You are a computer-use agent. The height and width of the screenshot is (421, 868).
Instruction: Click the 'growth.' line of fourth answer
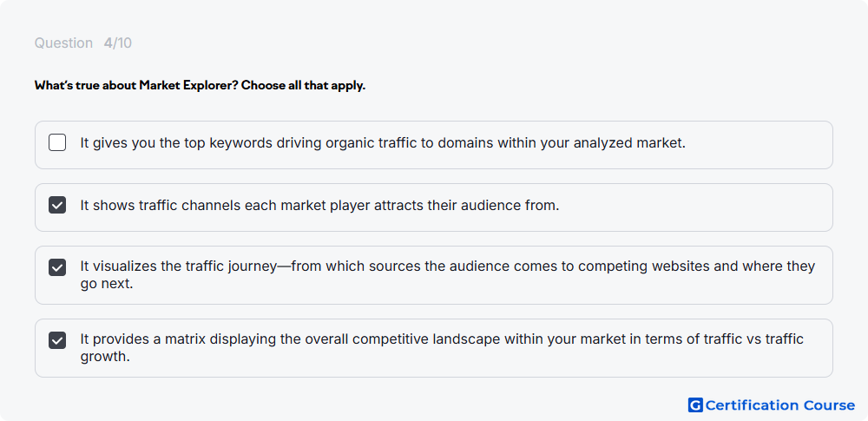click(x=105, y=356)
